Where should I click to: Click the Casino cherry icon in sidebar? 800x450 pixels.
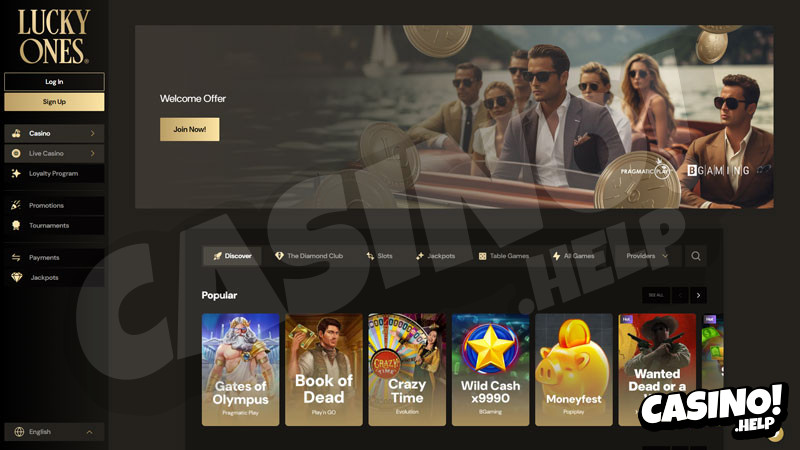16,133
